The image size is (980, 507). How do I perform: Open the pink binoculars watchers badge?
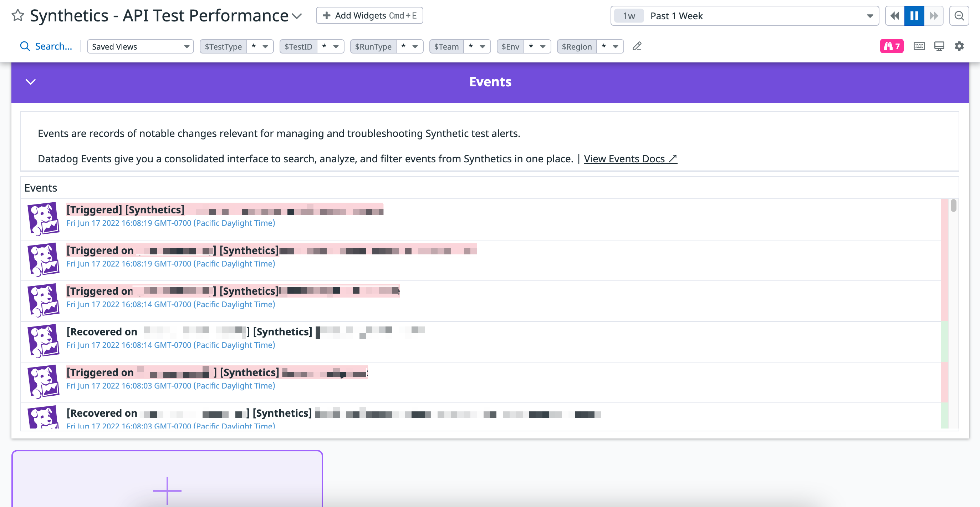pos(891,46)
